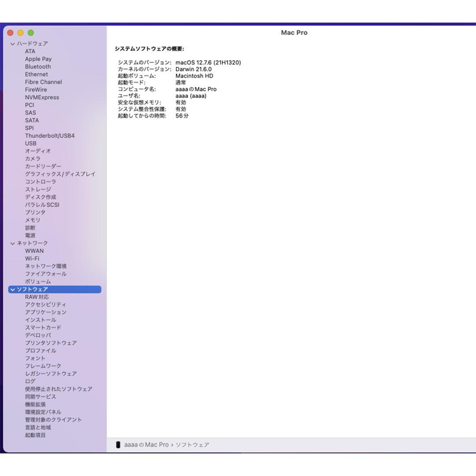Open the 電源 entry
The image size is (476, 476).
pyautogui.click(x=30, y=235)
